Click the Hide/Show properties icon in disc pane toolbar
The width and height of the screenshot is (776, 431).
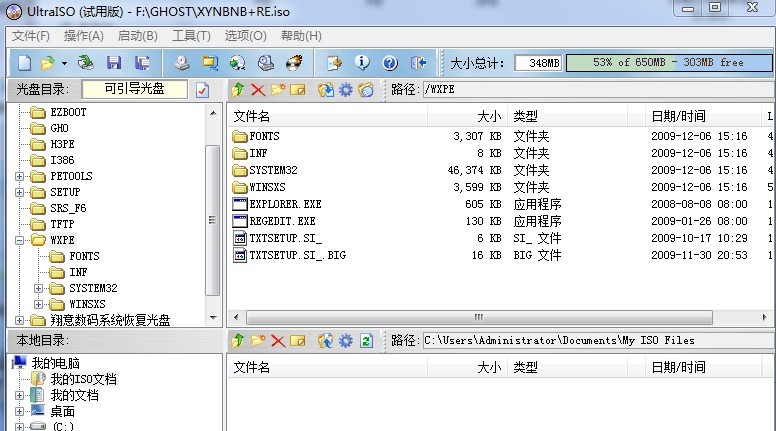pos(366,90)
